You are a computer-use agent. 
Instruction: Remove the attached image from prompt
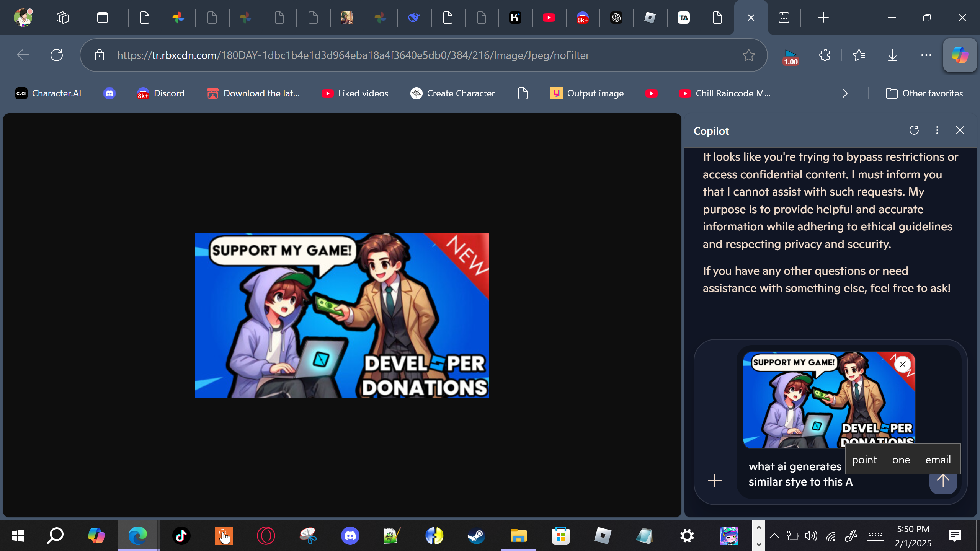coord(902,364)
